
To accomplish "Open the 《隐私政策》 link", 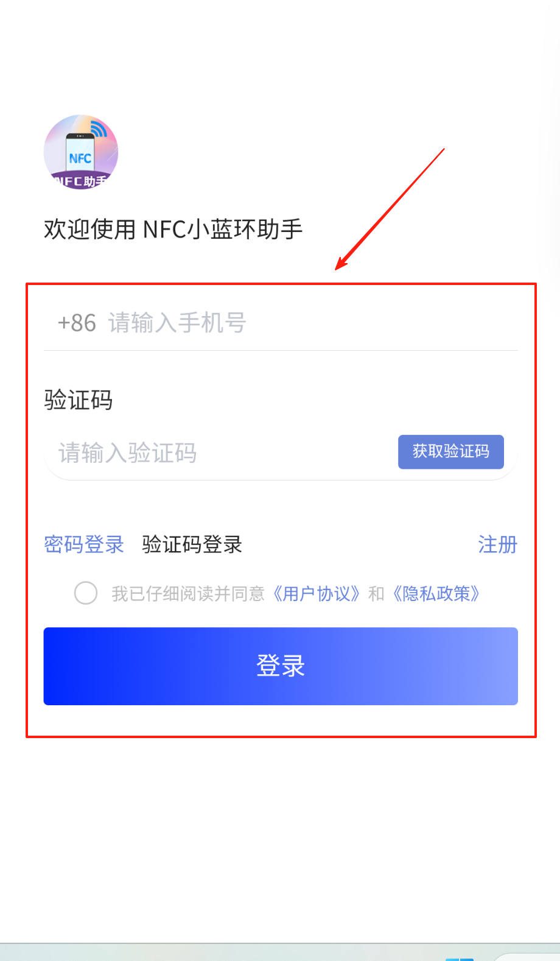I will coord(436,593).
